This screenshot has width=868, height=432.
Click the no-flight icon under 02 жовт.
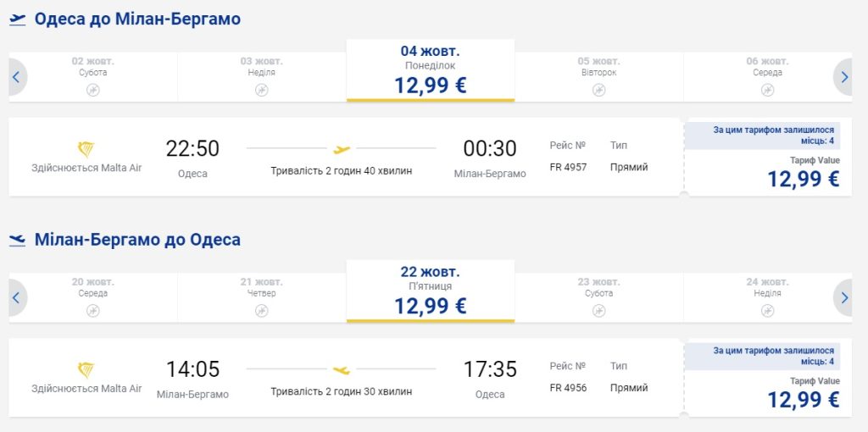click(x=93, y=90)
